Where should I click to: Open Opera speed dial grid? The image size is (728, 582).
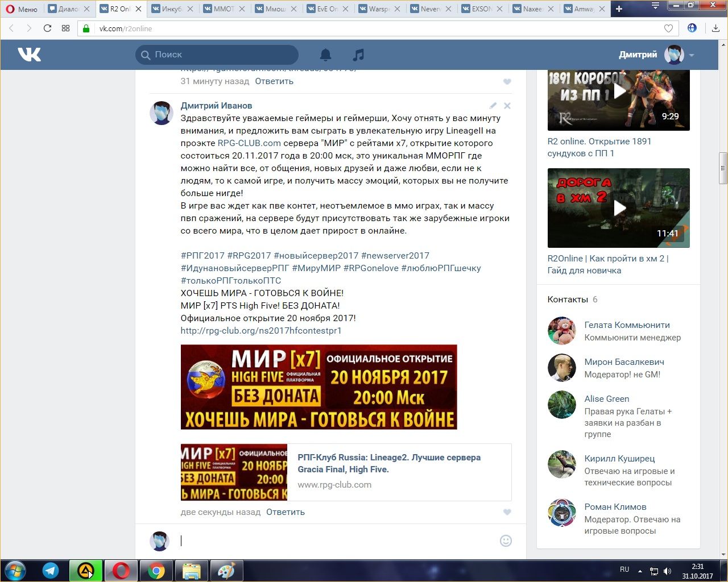coord(65,28)
